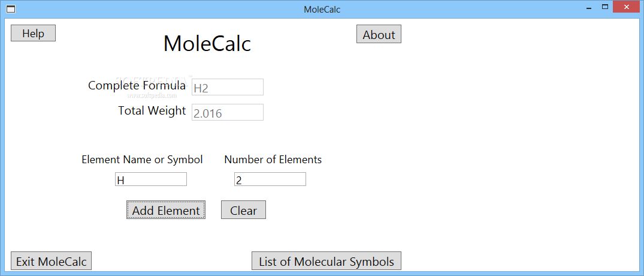Viewport: 644px width, 276px height.
Task: Click the Complete Formula label
Action: point(137,86)
